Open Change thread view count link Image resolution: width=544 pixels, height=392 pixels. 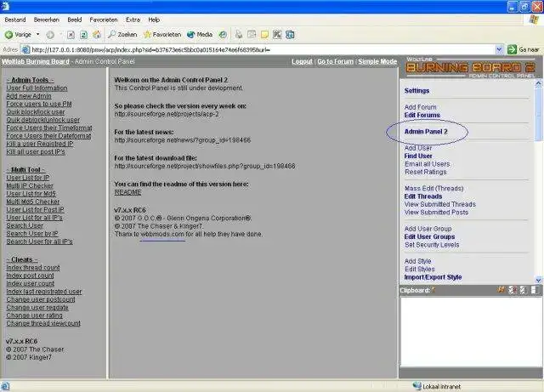pyautogui.click(x=43, y=323)
